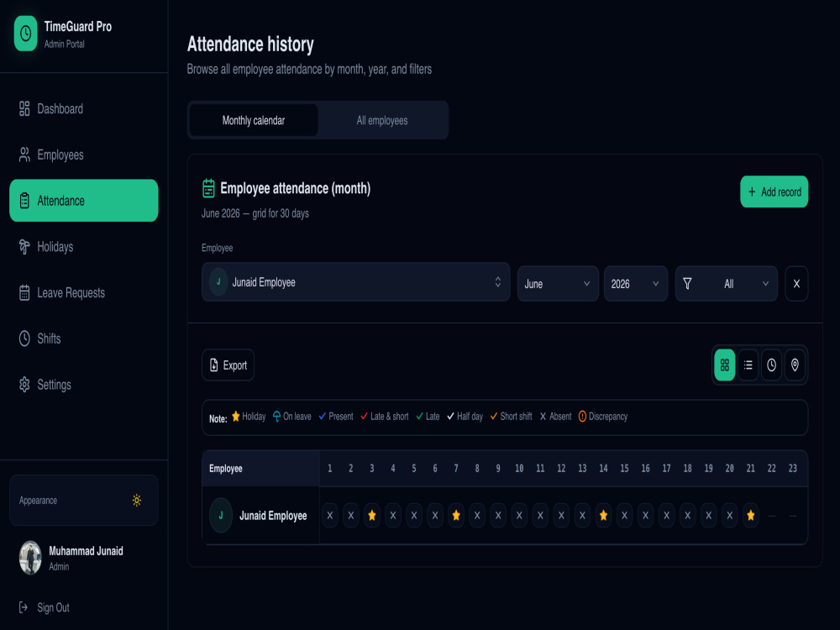Click Junaid Employee in the table row
This screenshot has width=840, height=630.
[x=273, y=516]
